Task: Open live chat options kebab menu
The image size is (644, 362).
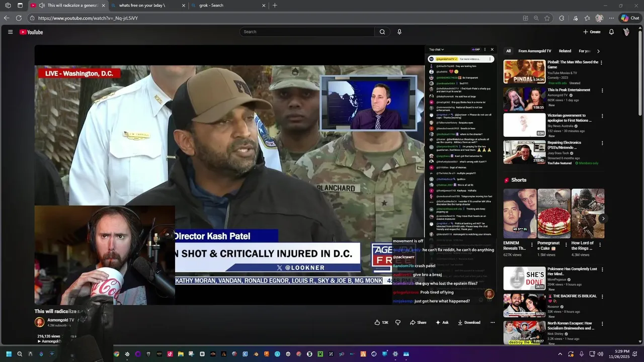Action: [x=485, y=49]
